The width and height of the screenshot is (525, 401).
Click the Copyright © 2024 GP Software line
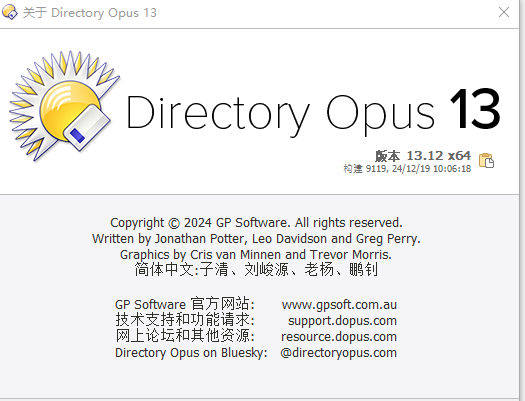256,223
